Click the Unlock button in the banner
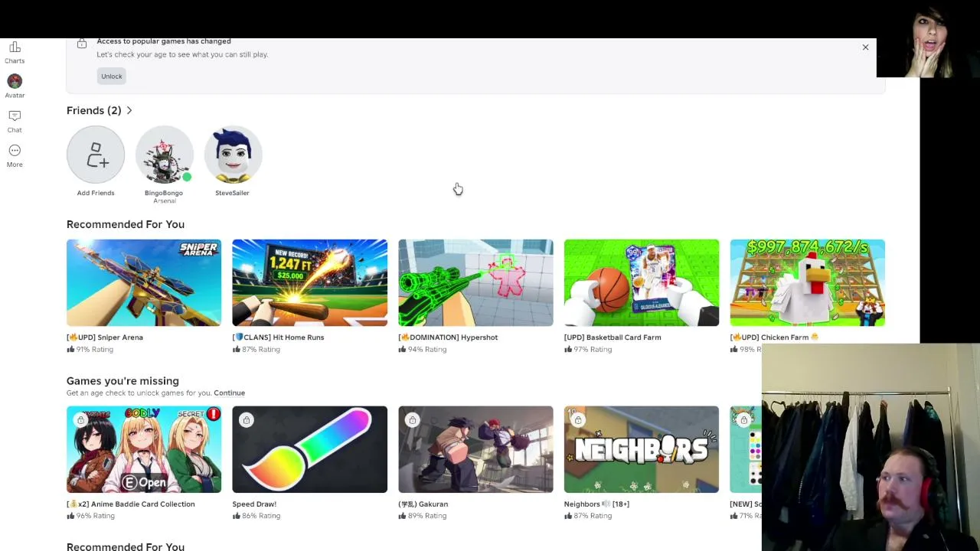Viewport: 980px width, 551px height. coord(112,76)
